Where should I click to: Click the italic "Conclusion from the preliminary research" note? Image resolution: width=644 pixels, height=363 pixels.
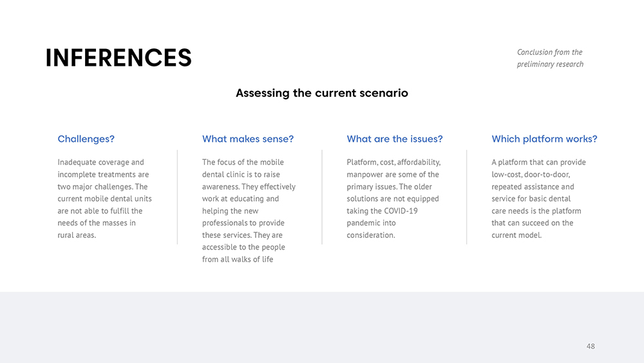point(549,58)
